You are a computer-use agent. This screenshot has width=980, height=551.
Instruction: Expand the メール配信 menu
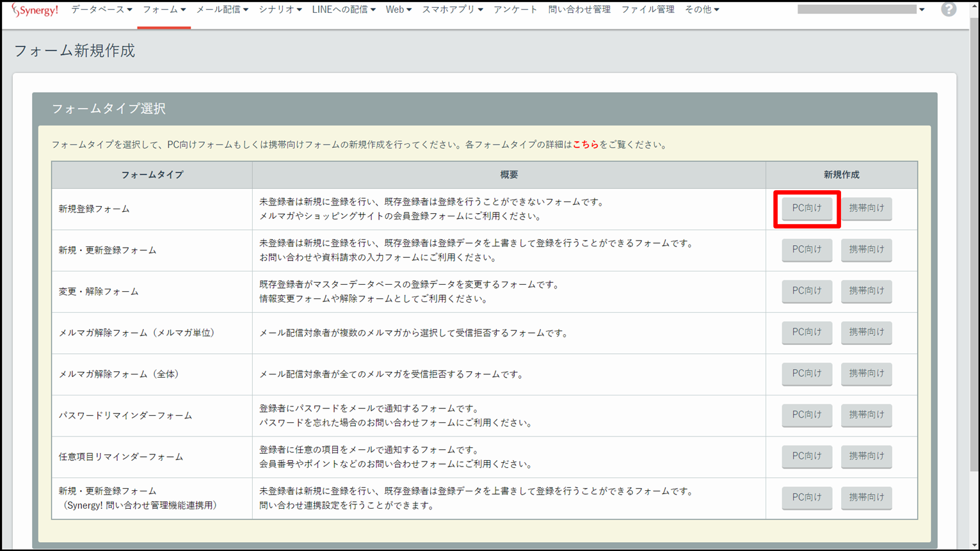pos(221,10)
